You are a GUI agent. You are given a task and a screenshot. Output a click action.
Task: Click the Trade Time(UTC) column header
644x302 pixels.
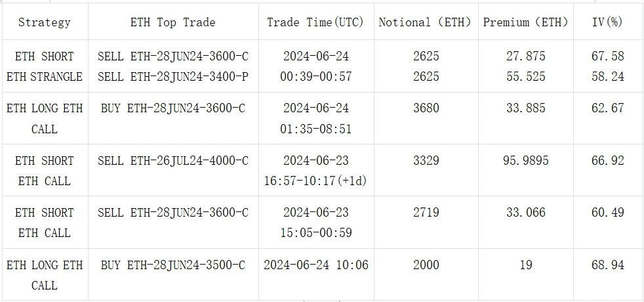[x=316, y=22]
